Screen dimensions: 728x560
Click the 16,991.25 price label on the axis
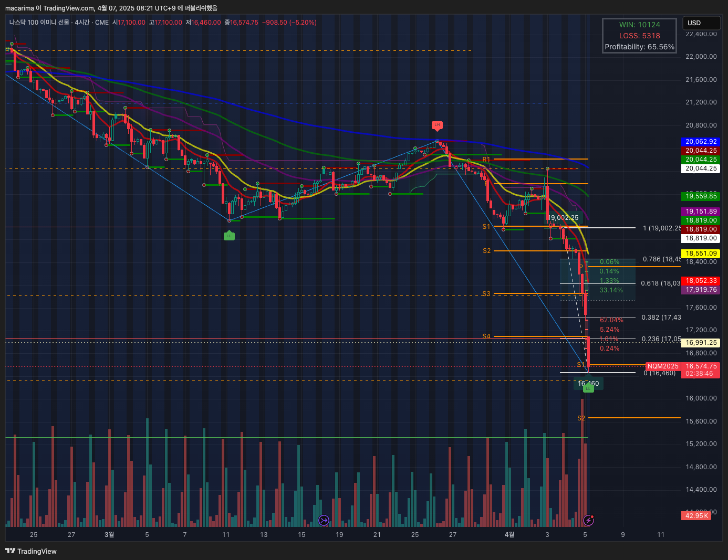pyautogui.click(x=701, y=343)
